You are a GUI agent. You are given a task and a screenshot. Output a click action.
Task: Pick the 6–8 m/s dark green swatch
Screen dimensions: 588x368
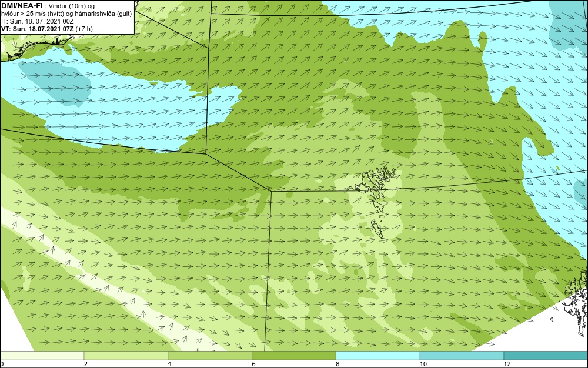(294, 355)
